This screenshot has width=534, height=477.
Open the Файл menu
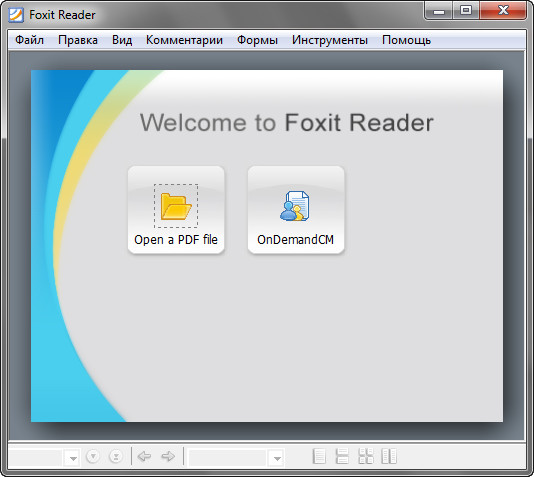click(x=30, y=40)
